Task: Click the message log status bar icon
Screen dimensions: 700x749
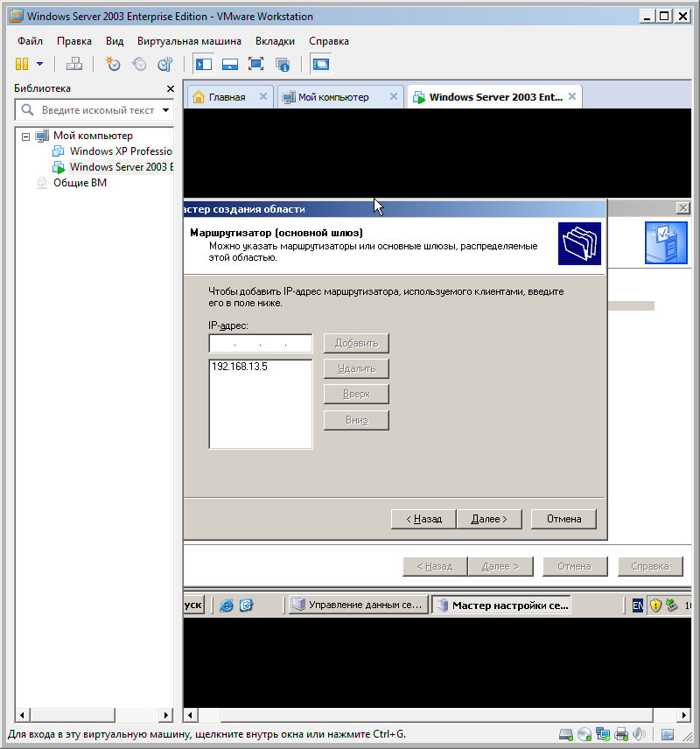Action: 668,734
